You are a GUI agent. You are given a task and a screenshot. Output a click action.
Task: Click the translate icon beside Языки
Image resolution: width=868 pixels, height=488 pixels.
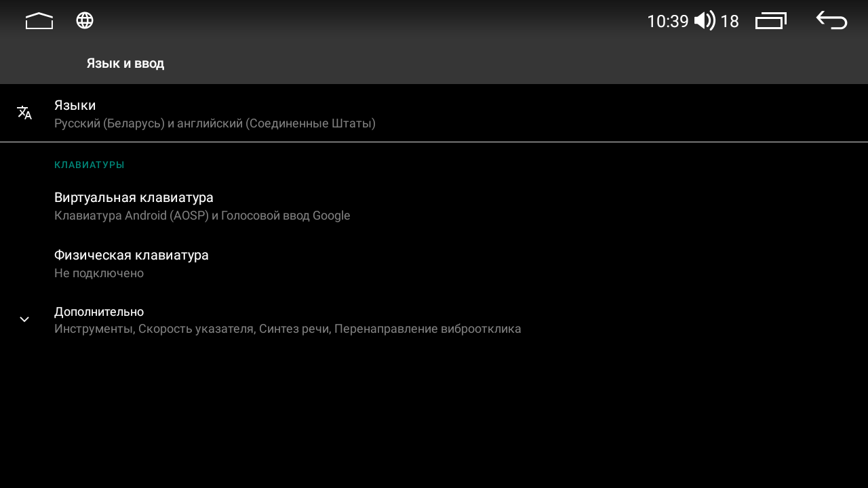(24, 113)
